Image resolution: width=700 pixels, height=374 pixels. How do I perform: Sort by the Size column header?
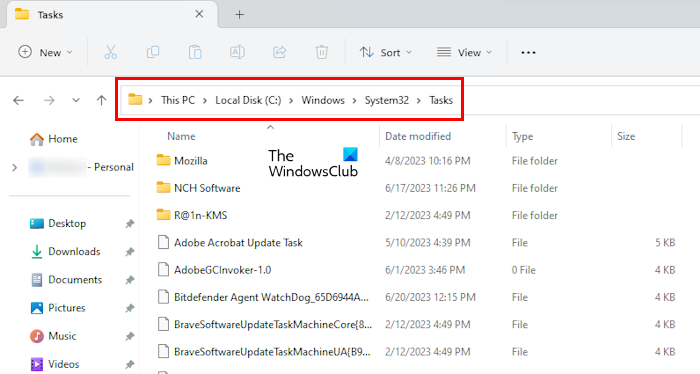626,136
